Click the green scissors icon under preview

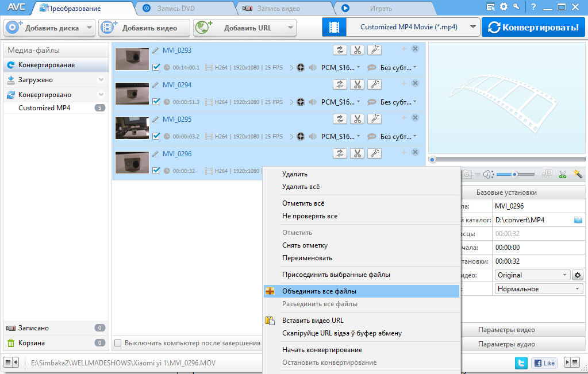pyautogui.click(x=562, y=174)
